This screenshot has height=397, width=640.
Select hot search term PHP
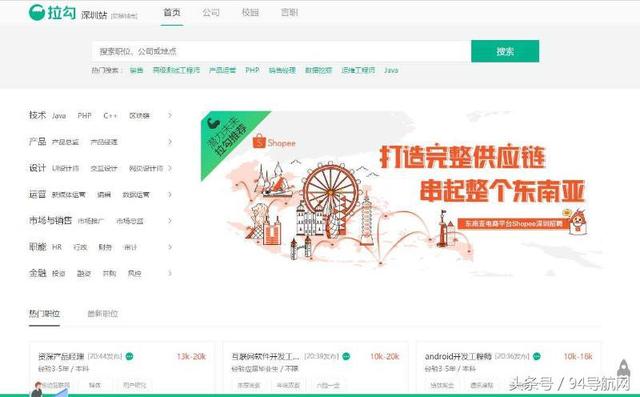coord(252,70)
